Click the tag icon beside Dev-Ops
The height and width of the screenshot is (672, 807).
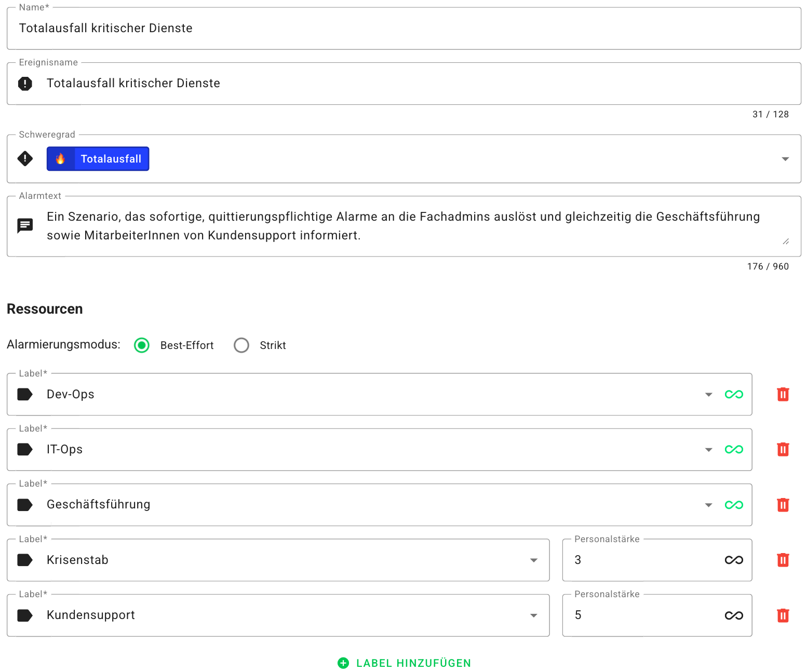pyautogui.click(x=25, y=395)
